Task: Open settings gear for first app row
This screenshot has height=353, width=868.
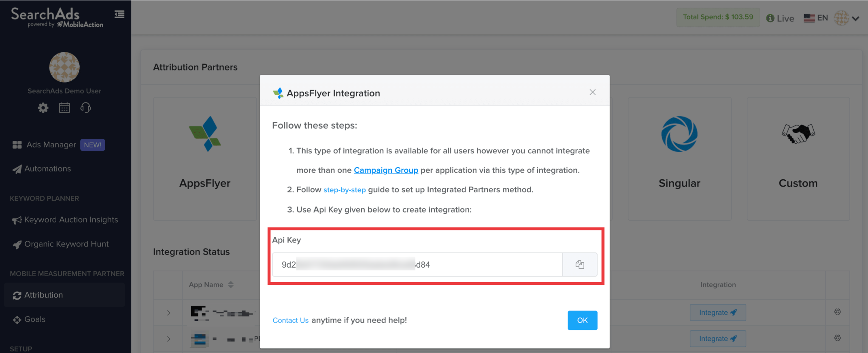Action: pos(837,312)
